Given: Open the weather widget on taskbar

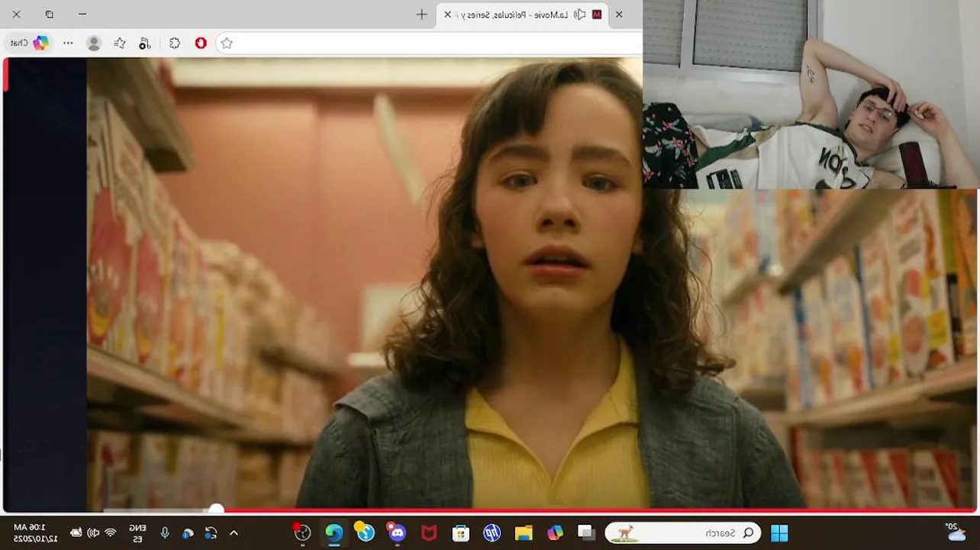Looking at the screenshot, I should (x=954, y=532).
